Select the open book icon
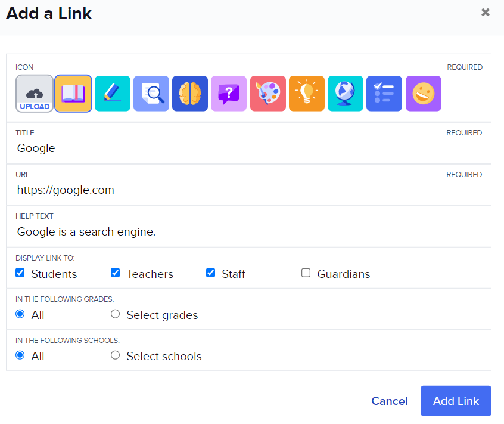504x424 pixels. tap(73, 94)
